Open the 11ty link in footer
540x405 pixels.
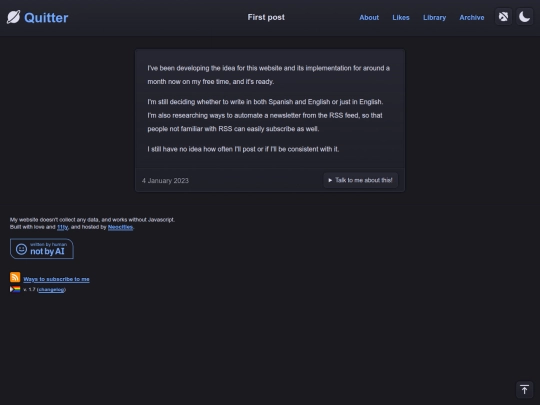(x=62, y=227)
